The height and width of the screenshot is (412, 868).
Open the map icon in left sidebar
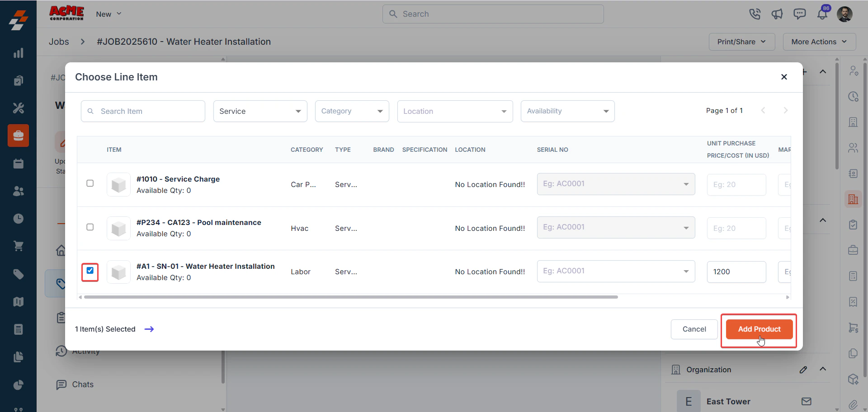click(18, 302)
